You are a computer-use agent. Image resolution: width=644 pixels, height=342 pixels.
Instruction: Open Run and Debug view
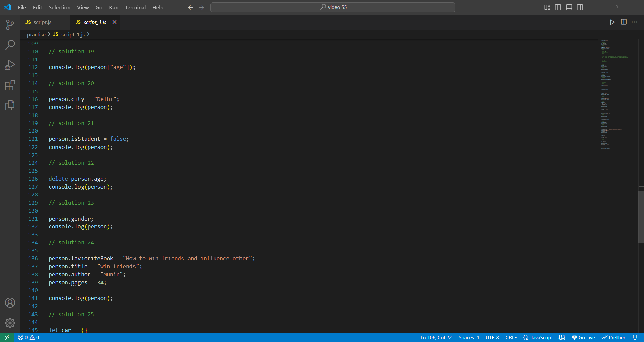(x=10, y=65)
